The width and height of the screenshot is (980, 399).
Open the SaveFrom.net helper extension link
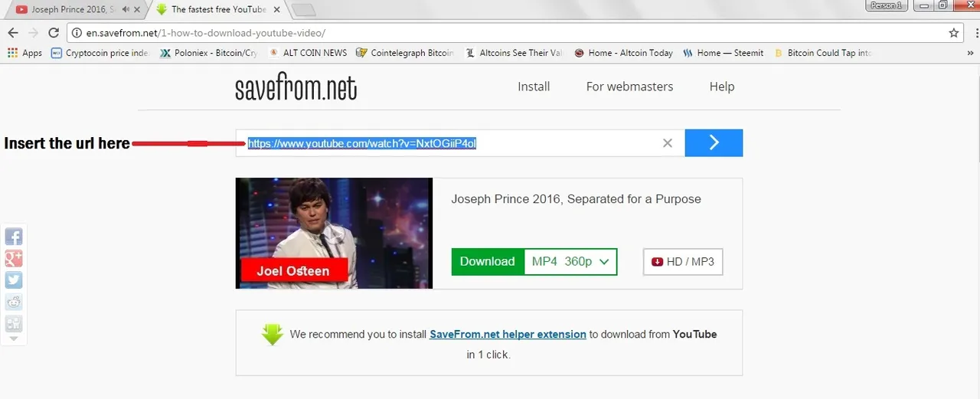tap(508, 334)
